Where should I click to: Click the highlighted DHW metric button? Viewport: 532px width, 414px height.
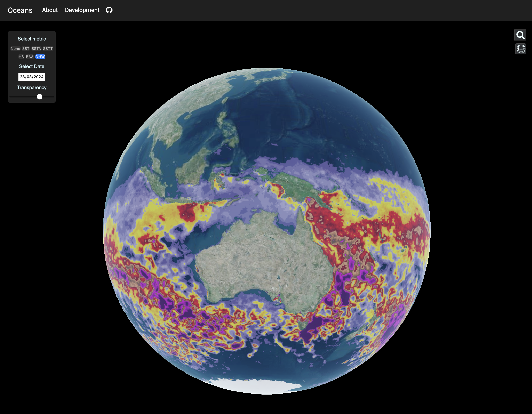[x=40, y=57]
